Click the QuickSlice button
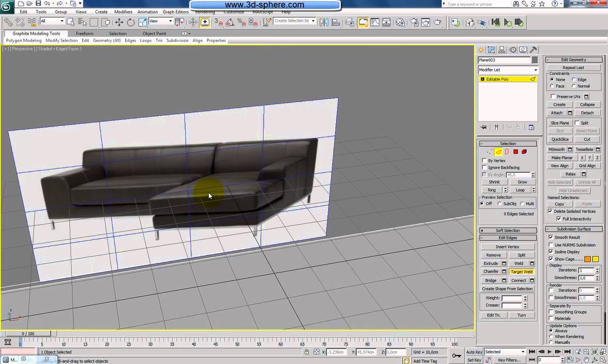The height and width of the screenshot is (364, 608). click(560, 139)
